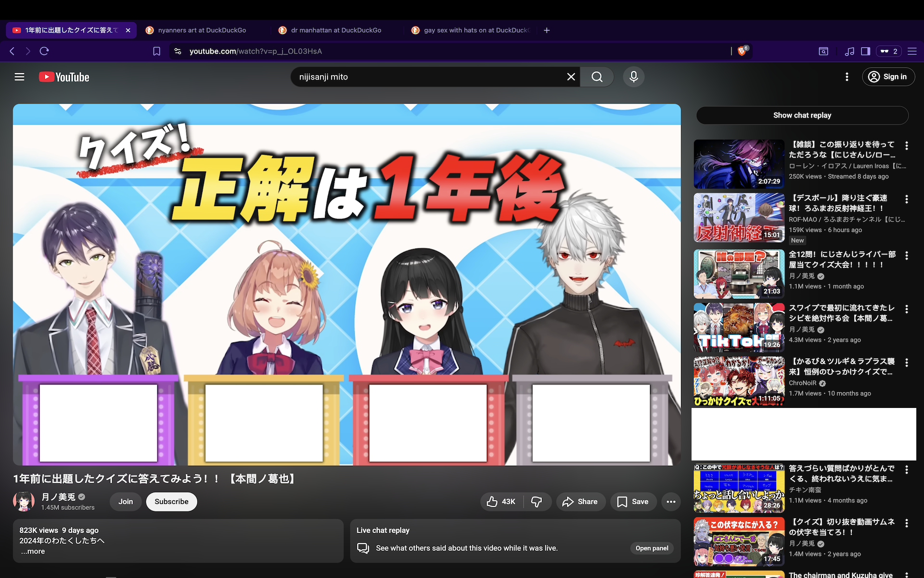Screen dimensions: 924x578
Task: Click Show chat replay button
Action: coord(802,116)
